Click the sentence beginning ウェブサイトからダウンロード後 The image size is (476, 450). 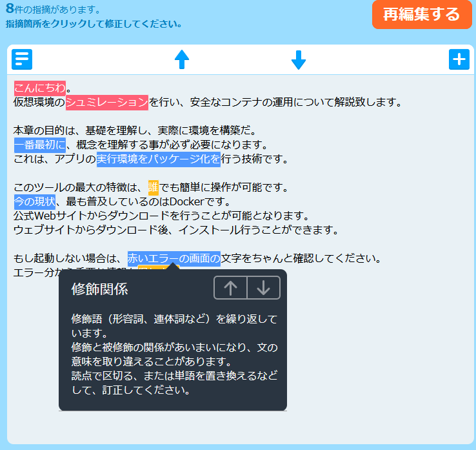coord(175,230)
